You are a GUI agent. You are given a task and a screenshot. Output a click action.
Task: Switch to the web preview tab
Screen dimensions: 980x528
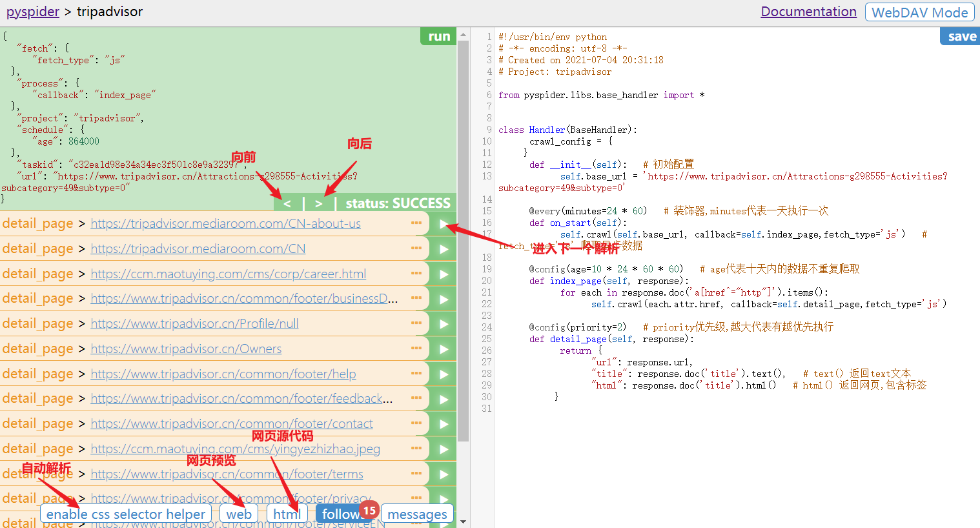(239, 514)
